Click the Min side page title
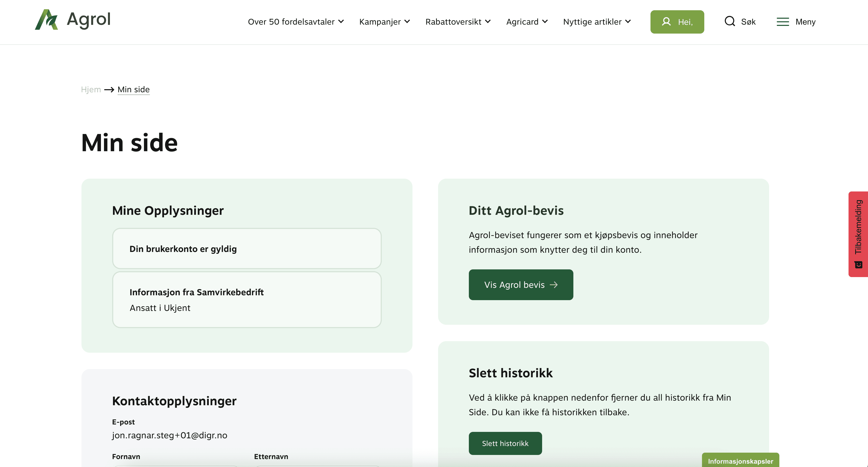The image size is (868, 467). (x=129, y=143)
